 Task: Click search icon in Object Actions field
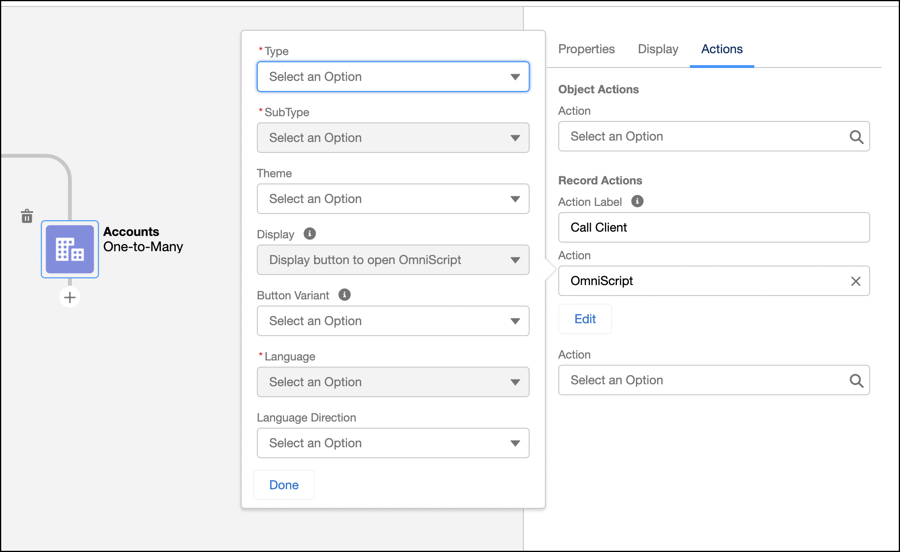click(856, 137)
